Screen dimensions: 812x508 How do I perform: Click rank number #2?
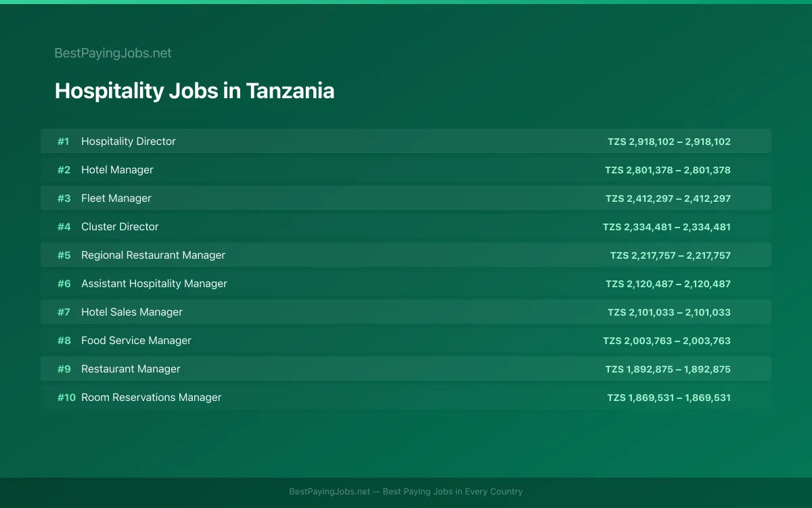[64, 170]
